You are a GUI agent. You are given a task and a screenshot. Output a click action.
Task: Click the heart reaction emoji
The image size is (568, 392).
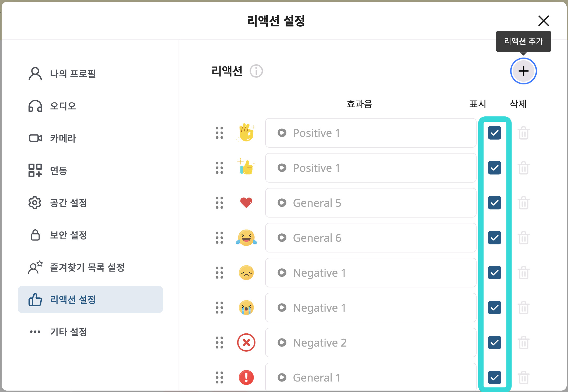pyautogui.click(x=246, y=203)
